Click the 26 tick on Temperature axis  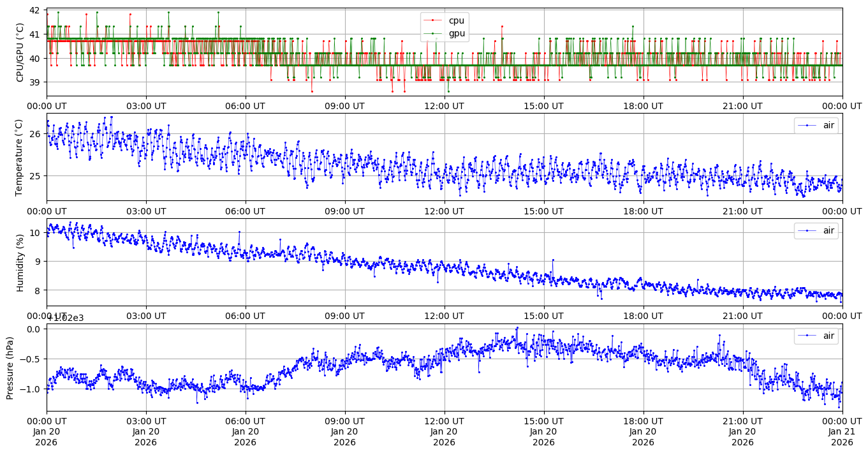click(x=34, y=134)
